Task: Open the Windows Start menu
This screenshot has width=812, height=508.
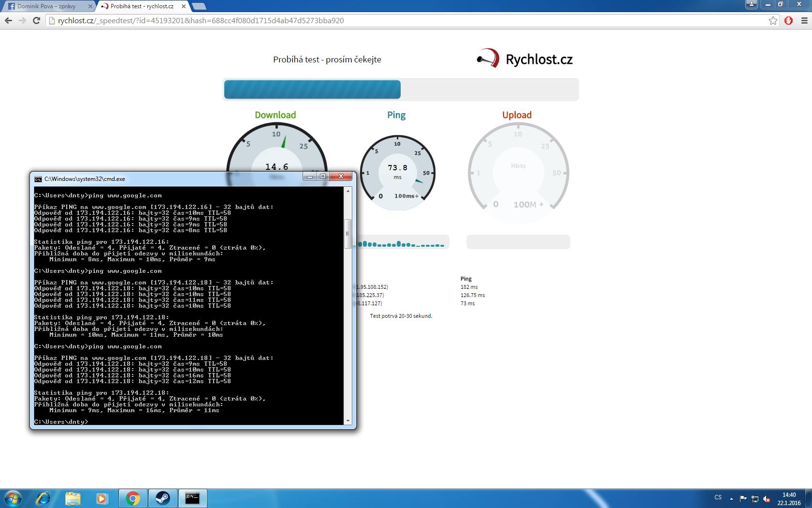Action: click(13, 498)
